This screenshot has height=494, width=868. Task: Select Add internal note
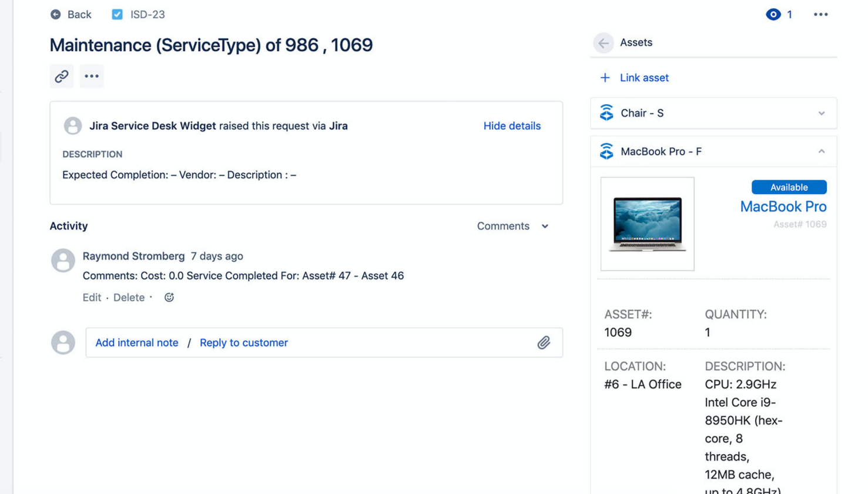pyautogui.click(x=137, y=343)
